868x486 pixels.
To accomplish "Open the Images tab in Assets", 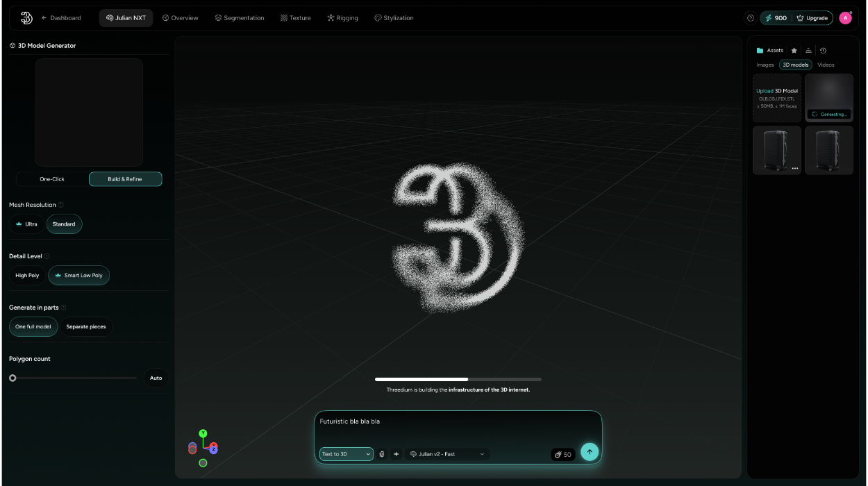I will pos(765,65).
